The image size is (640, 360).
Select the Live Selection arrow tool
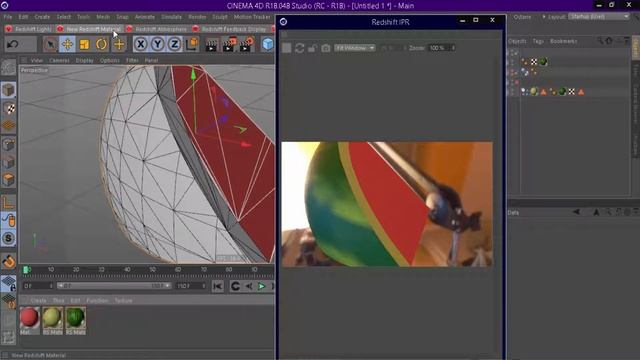tap(50, 44)
